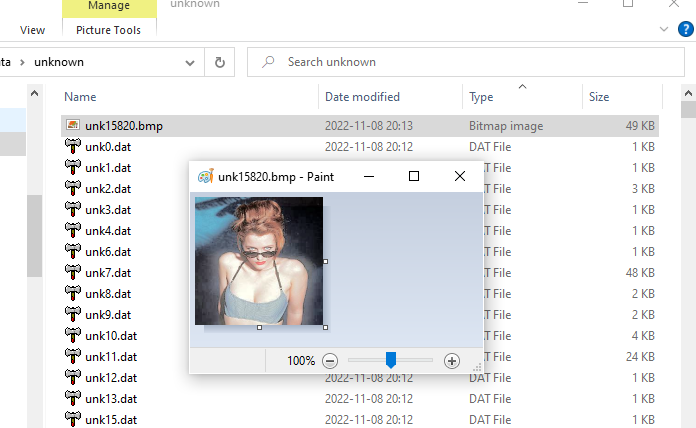Open the View ribbon tab
This screenshot has height=428, width=696.
[x=32, y=30]
